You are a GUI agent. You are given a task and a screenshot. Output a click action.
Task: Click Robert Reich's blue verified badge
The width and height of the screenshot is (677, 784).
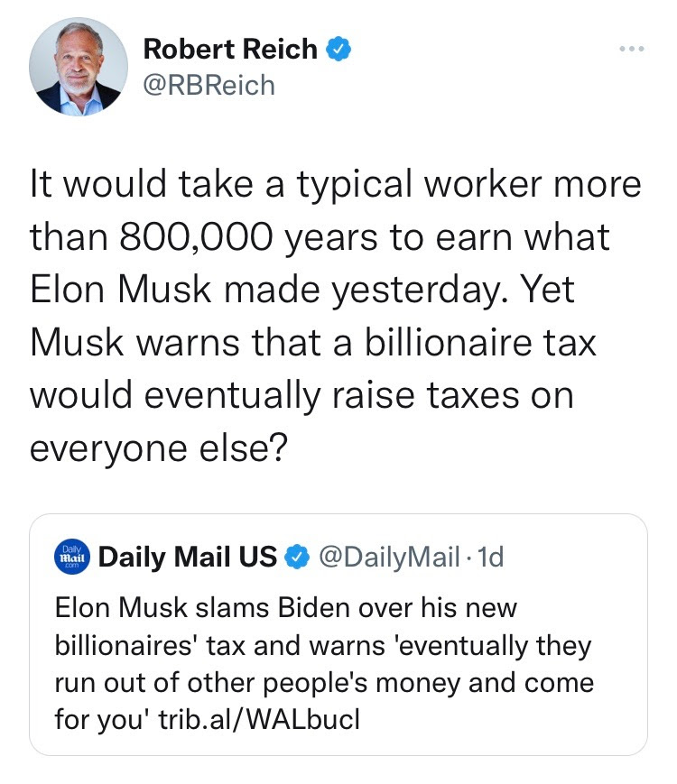(x=337, y=51)
